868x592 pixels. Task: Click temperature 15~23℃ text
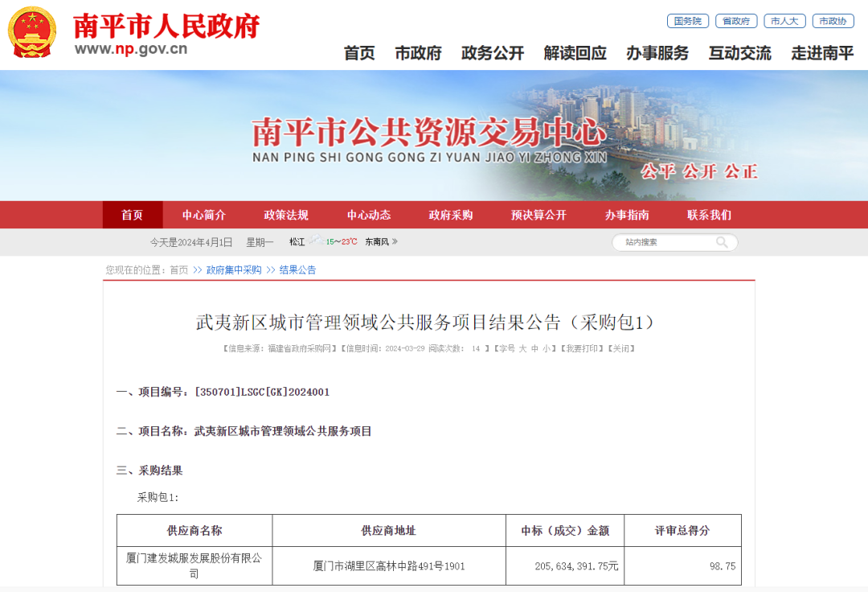pyautogui.click(x=342, y=242)
